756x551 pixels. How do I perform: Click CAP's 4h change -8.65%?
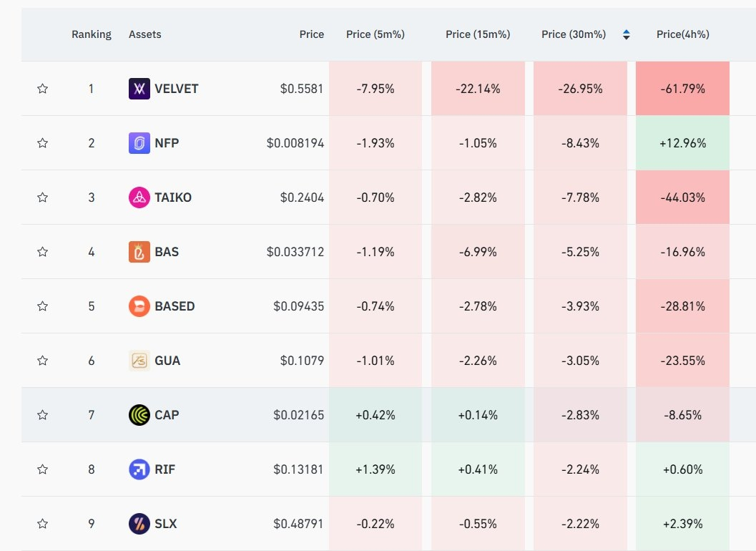coord(683,415)
